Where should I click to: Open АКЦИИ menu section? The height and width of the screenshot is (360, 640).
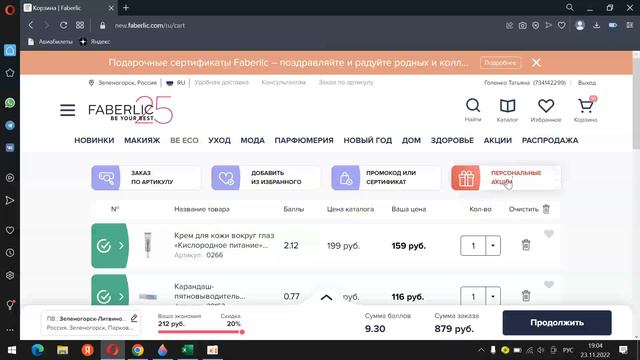pos(498,140)
